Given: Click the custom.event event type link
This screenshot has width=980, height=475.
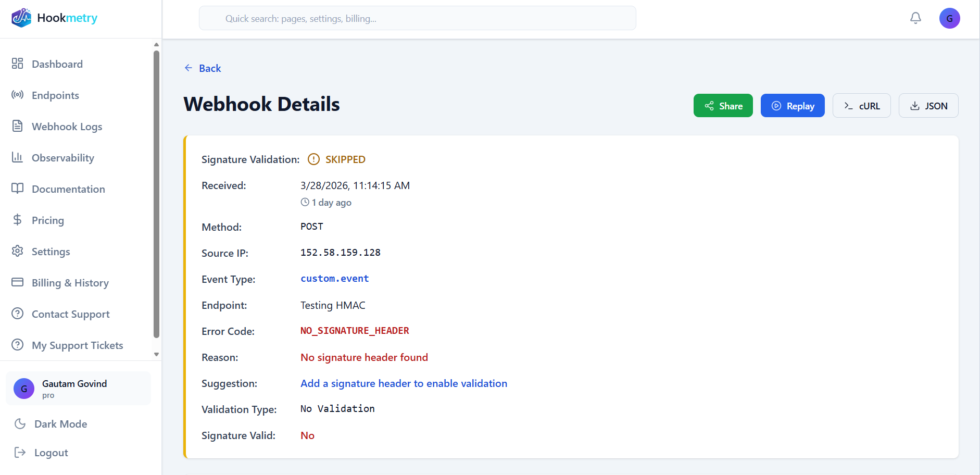Looking at the screenshot, I should click(334, 278).
